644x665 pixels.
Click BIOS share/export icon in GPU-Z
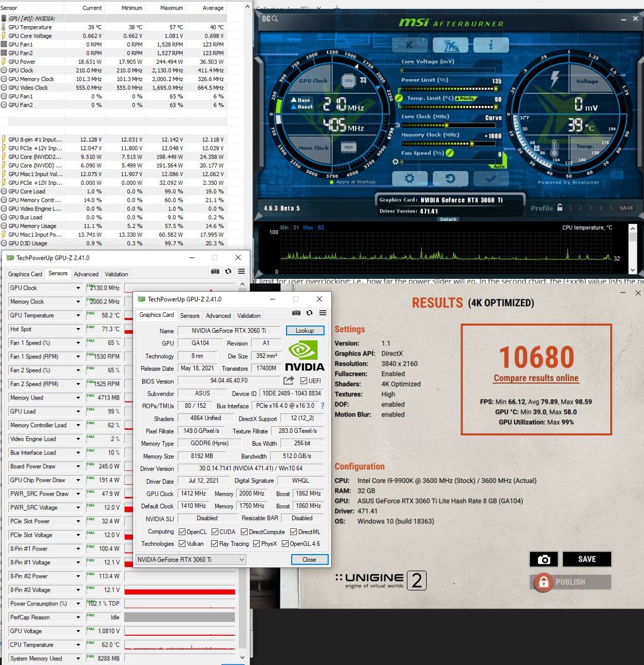[x=289, y=381]
